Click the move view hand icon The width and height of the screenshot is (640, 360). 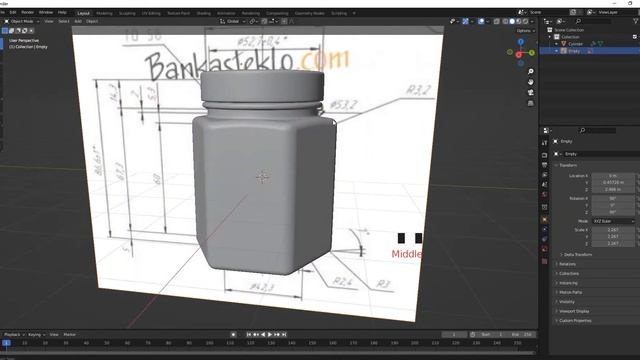click(531, 82)
